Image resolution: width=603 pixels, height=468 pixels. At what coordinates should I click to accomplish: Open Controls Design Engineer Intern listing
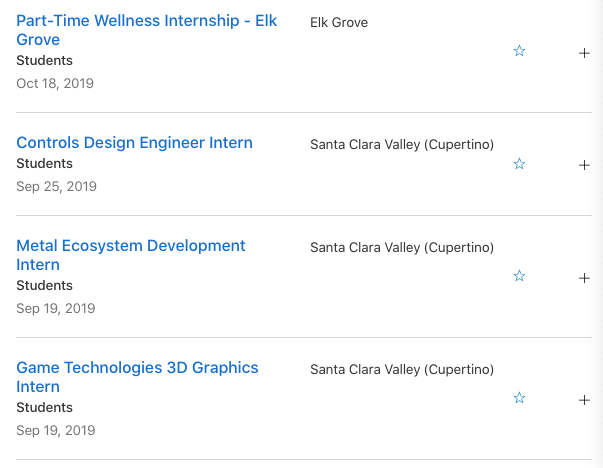[134, 143]
